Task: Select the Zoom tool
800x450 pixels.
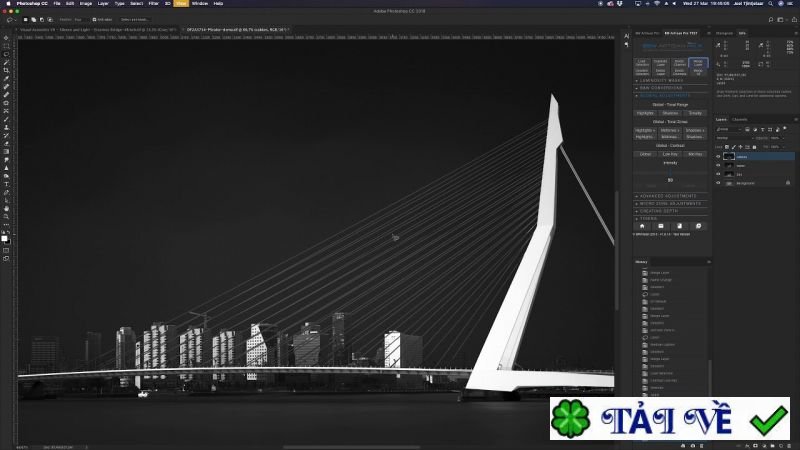Action: click(6, 217)
